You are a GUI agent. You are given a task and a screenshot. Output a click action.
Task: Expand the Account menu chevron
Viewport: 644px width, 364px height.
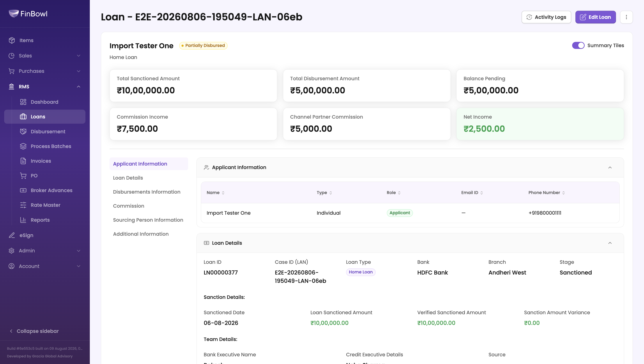click(78, 266)
